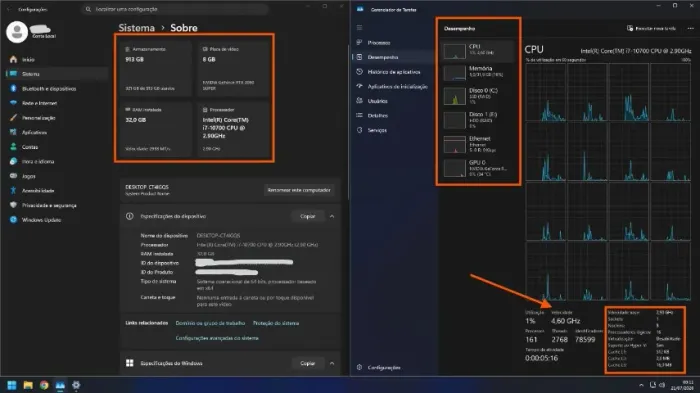Click the user account avatar in Settings
This screenshot has width=700, height=393.
click(17, 32)
